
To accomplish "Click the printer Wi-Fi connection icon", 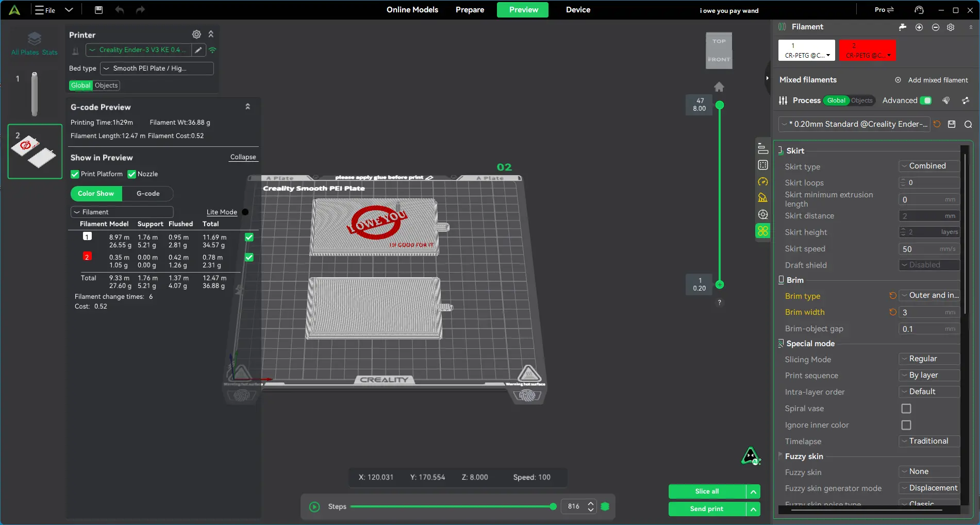I will (212, 50).
